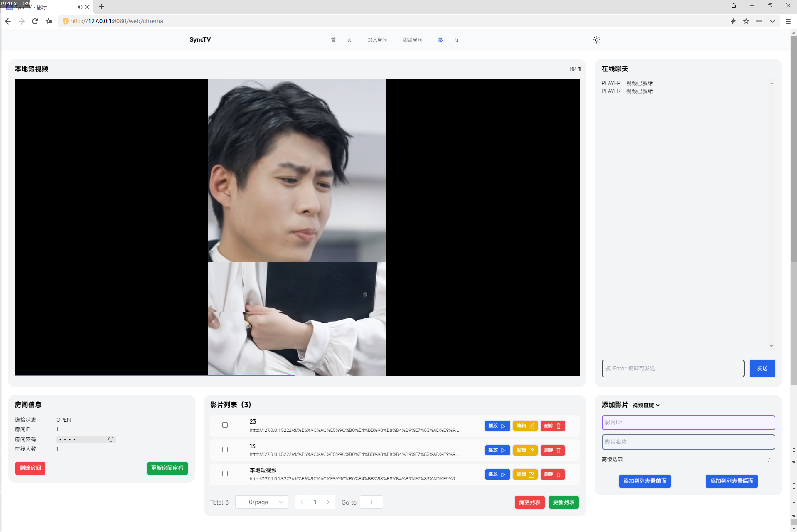
Task: Toggle the light/dark theme sun icon
Action: click(596, 40)
